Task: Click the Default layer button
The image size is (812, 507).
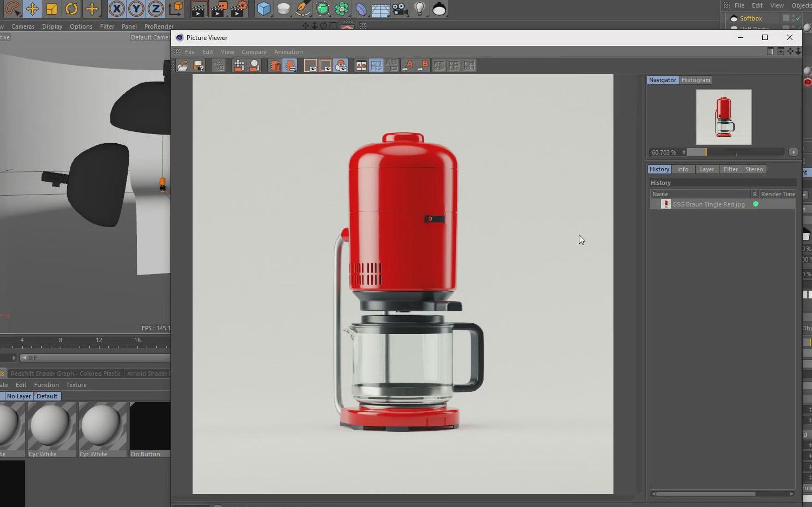Action: click(47, 396)
